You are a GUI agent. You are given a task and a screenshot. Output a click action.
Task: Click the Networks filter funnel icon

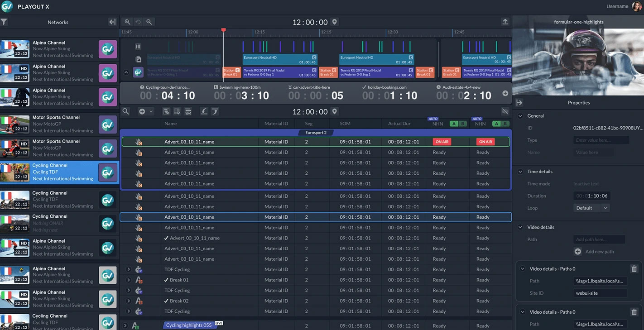click(x=4, y=22)
